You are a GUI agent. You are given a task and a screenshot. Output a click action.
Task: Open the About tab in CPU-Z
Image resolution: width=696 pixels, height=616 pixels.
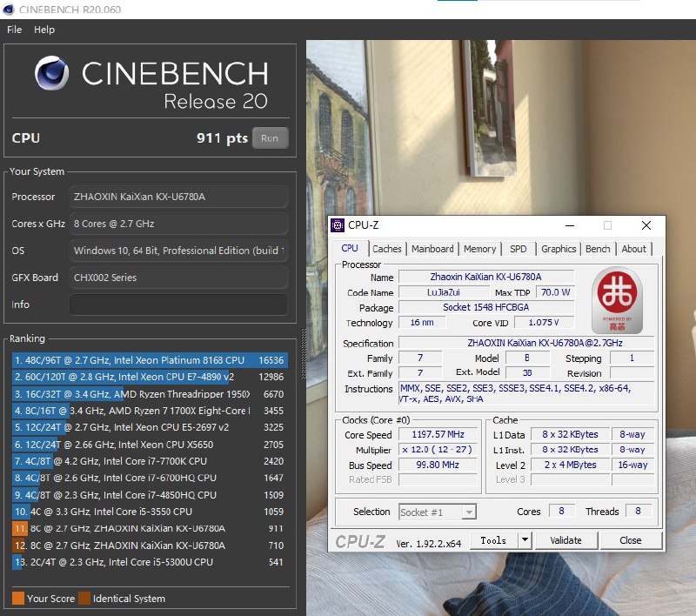633,249
